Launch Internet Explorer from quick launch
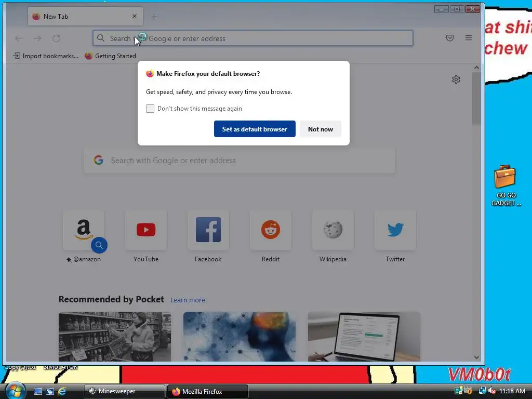 [x=62, y=391]
